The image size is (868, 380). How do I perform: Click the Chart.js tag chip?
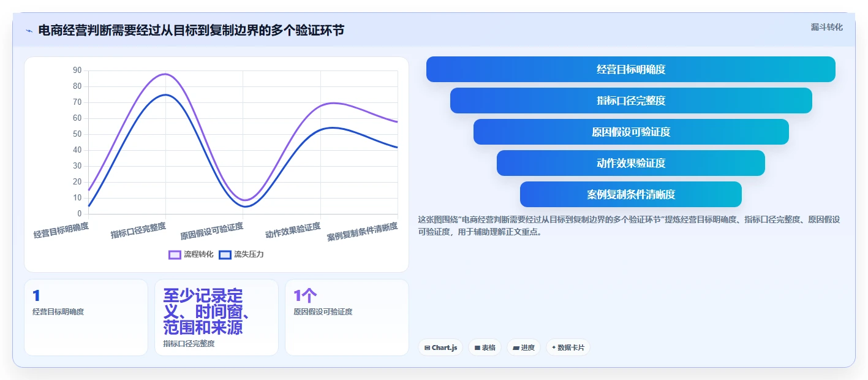(440, 348)
